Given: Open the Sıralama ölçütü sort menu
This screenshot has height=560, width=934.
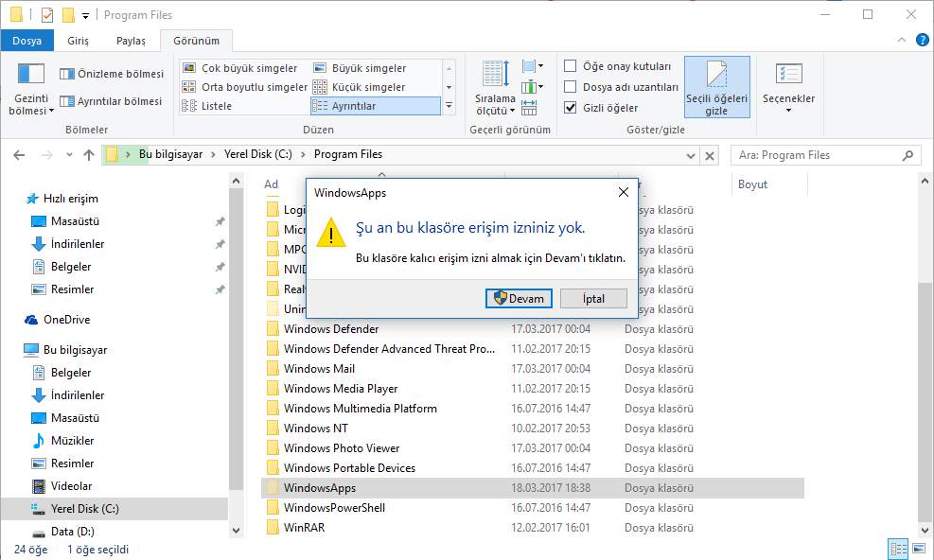Looking at the screenshot, I should [495, 88].
